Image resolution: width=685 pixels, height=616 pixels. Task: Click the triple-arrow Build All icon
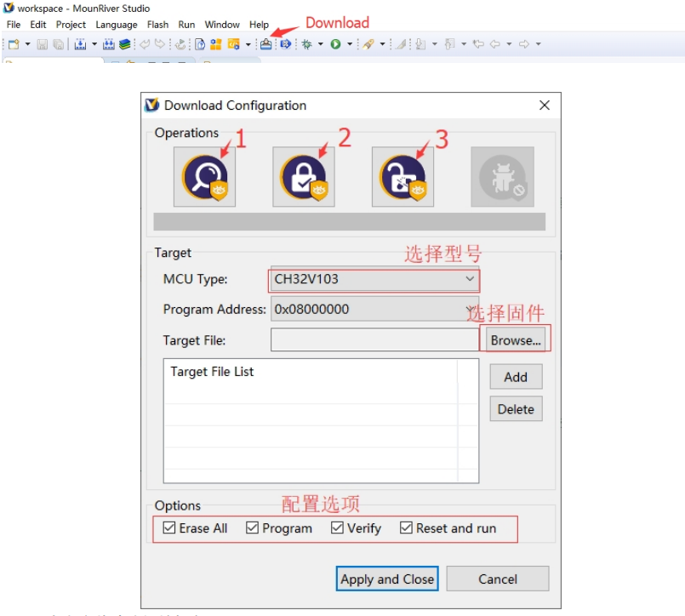pyautogui.click(x=108, y=44)
